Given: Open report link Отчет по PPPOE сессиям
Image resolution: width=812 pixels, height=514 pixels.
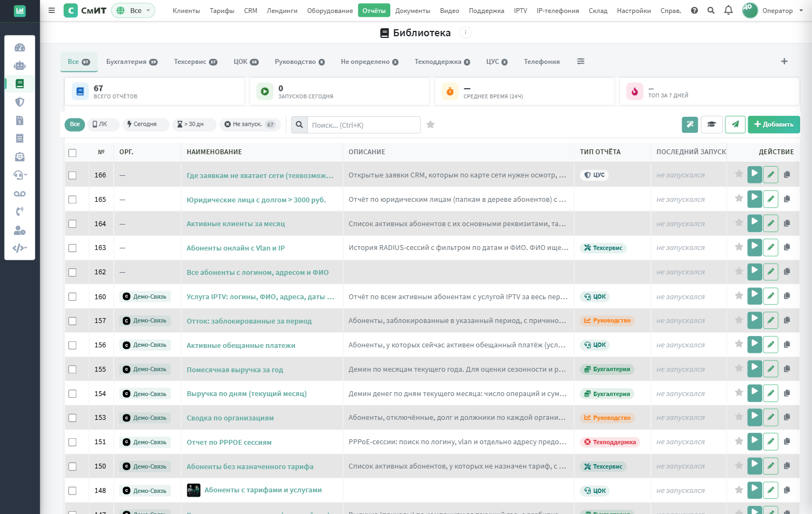Looking at the screenshot, I should (x=229, y=442).
